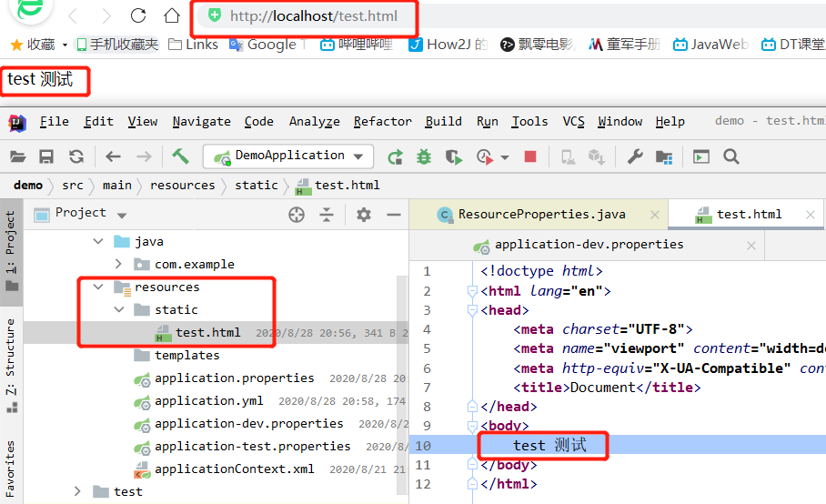Click the Debug bug icon
Image resolution: width=826 pixels, height=504 pixels.
pyautogui.click(x=424, y=156)
